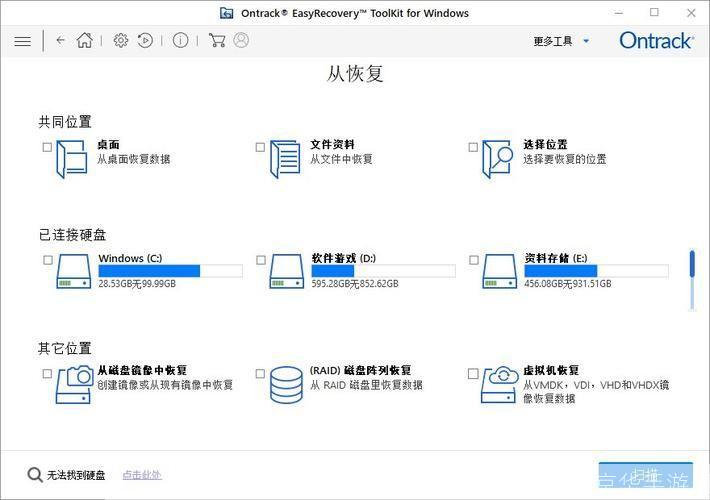Click the 从磁盘镜像中恢复 title
The height and width of the screenshot is (500, 710).
coord(142,370)
